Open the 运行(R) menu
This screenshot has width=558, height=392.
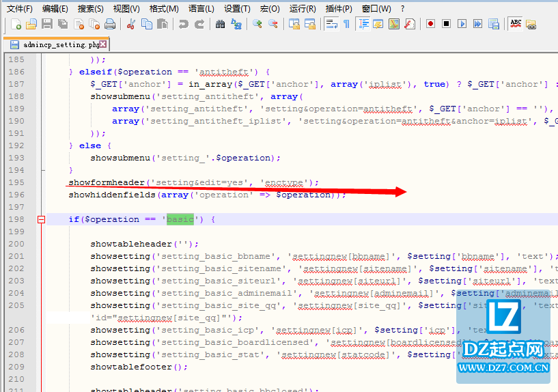click(303, 9)
